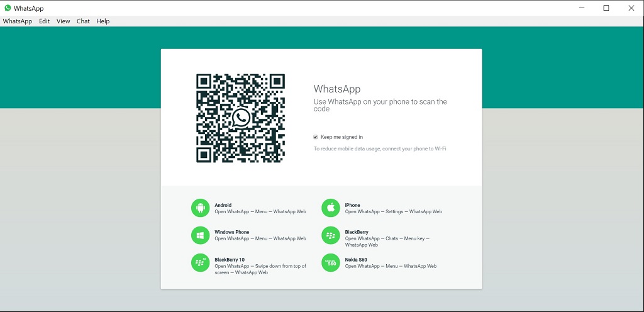Click the Nokia S60 icon

click(331, 263)
